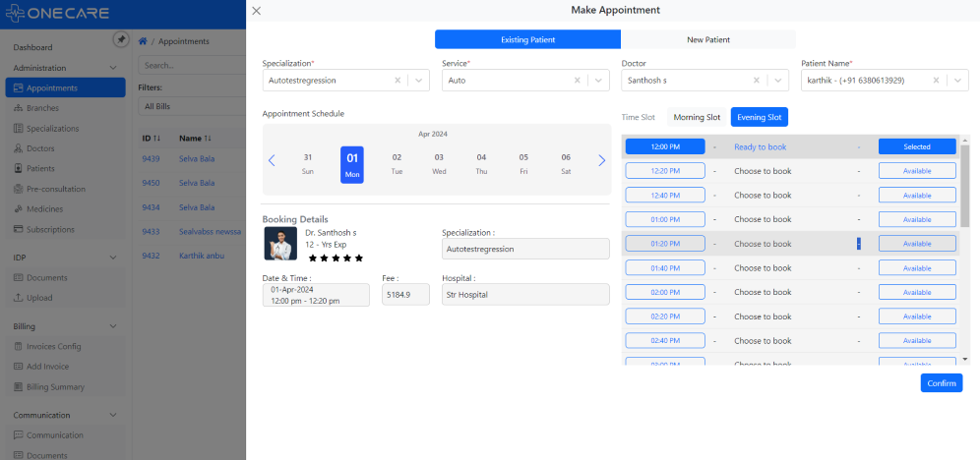This screenshot has width=980, height=460.
Task: Select Wednesday 03 in the schedule
Action: point(439,163)
